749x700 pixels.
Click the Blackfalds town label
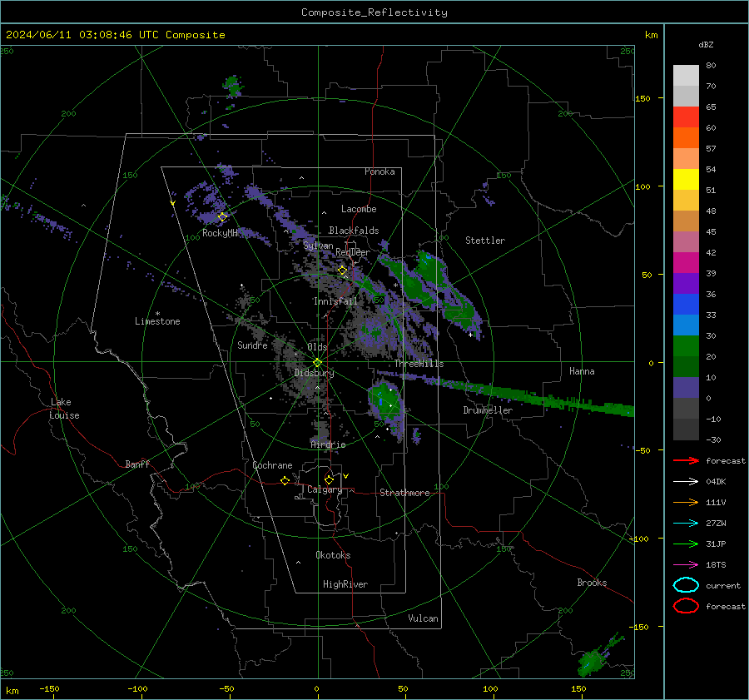tap(354, 231)
